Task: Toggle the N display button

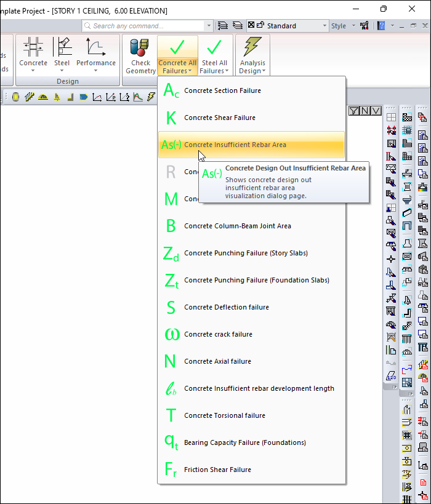Action: point(365,111)
